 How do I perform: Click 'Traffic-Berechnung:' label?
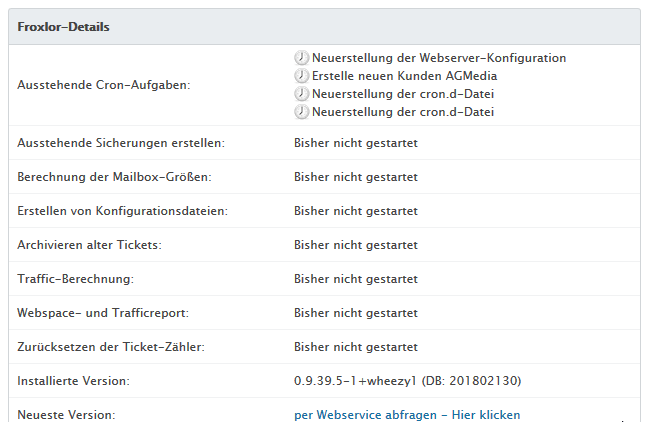pos(75,279)
